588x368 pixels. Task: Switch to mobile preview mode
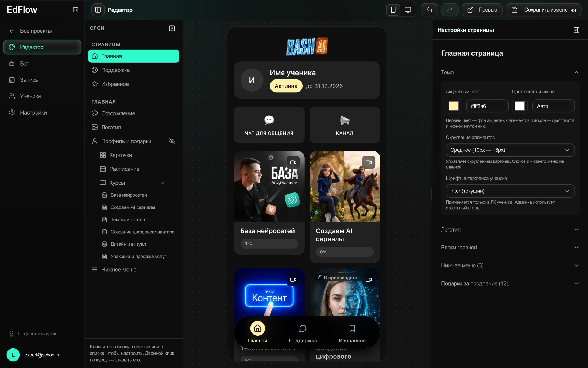point(393,10)
